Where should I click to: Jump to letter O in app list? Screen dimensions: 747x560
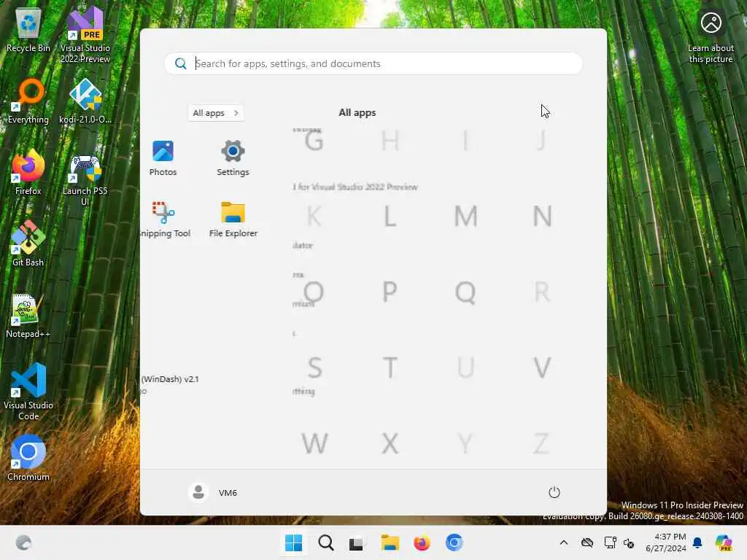(314, 292)
